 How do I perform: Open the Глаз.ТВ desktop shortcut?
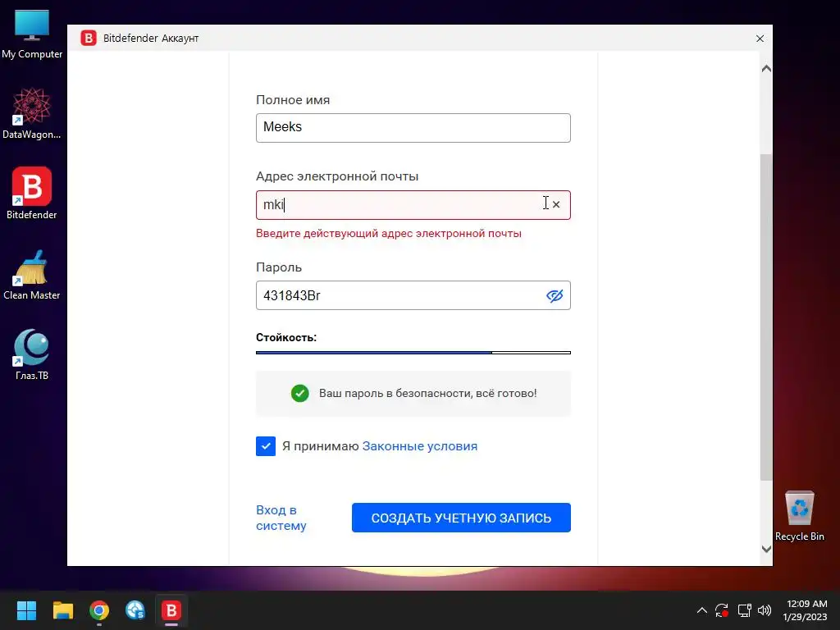click(x=32, y=354)
